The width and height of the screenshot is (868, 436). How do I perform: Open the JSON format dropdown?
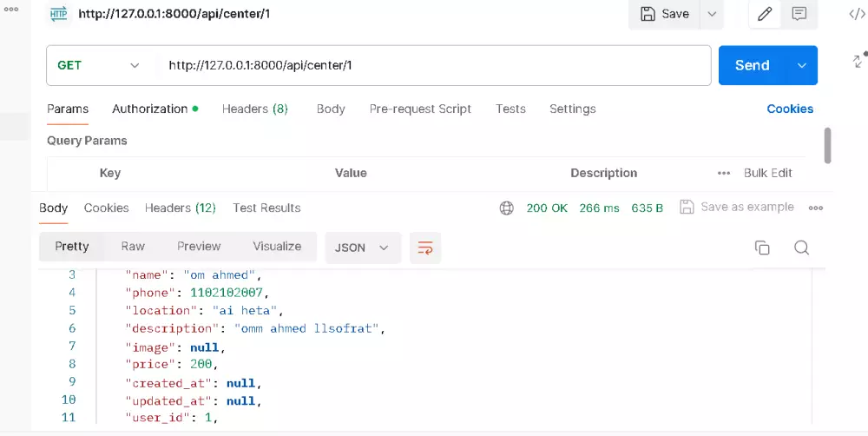pos(363,248)
